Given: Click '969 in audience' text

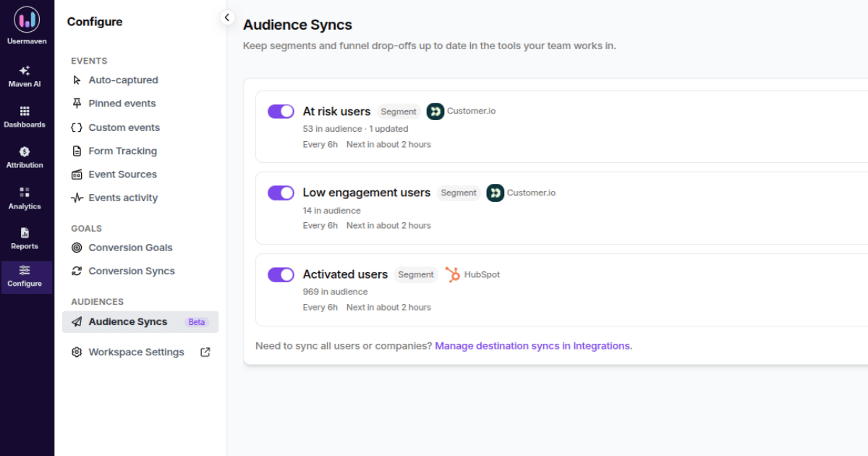Looking at the screenshot, I should point(335,292).
